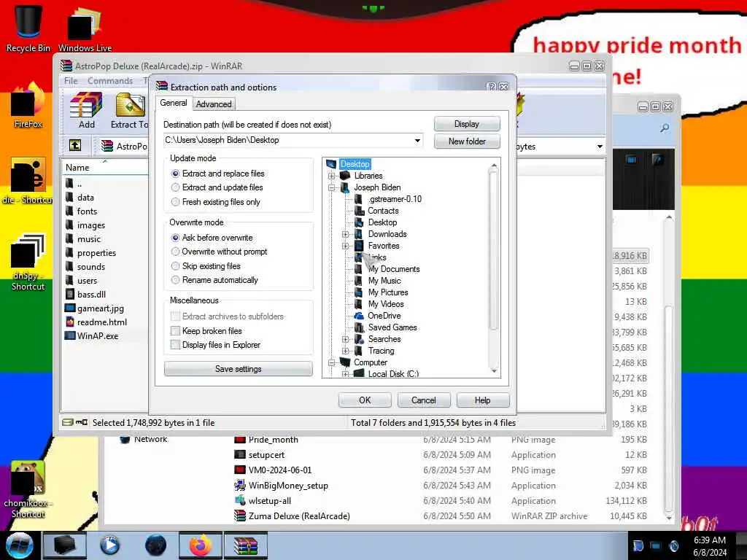This screenshot has height=560, width=747.
Task: Select Saved Games in the folder tree
Action: pos(392,327)
